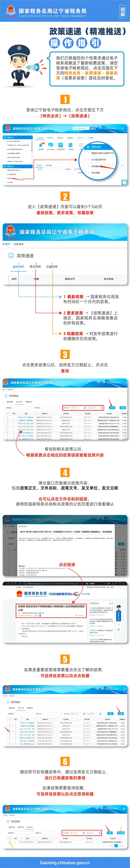Click the blue 查询 button in step 3
The image size is (130, 868).
[112, 408]
